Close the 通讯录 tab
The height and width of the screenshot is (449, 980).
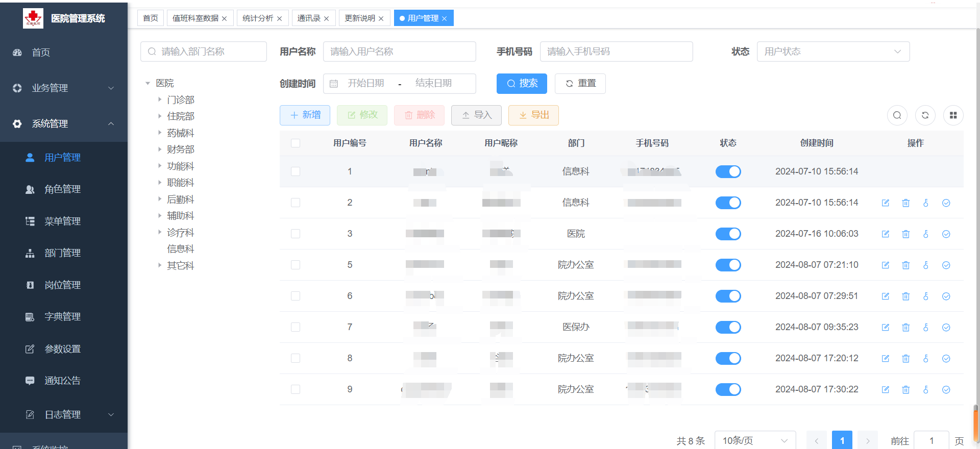327,19
